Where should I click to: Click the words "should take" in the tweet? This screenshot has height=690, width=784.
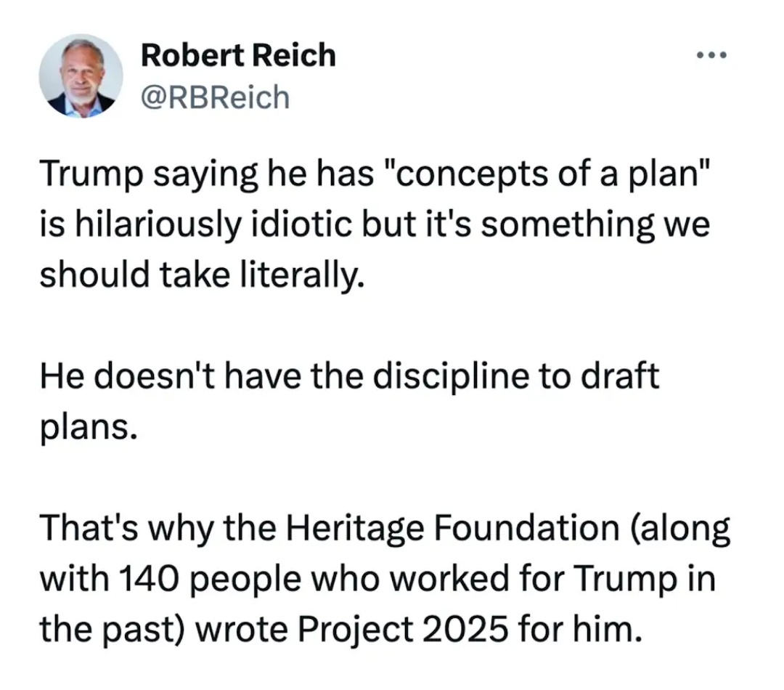pyautogui.click(x=135, y=275)
